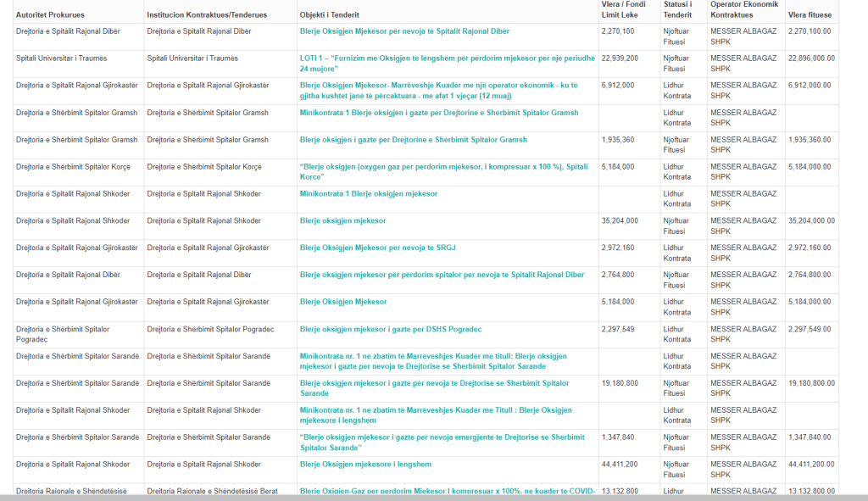Click the Statusi i Tenderit column header
The height and width of the screenshot is (501, 868).
pos(677,9)
